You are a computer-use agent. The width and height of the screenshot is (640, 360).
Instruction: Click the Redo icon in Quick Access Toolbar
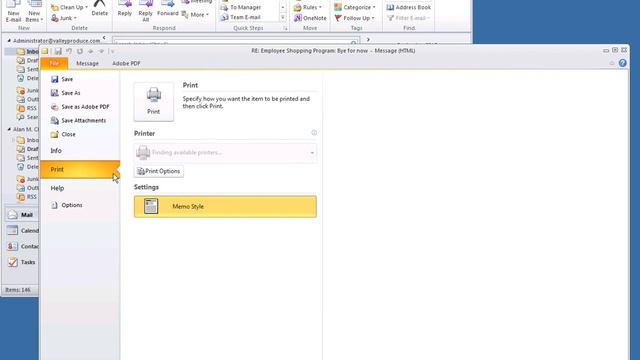(80, 51)
